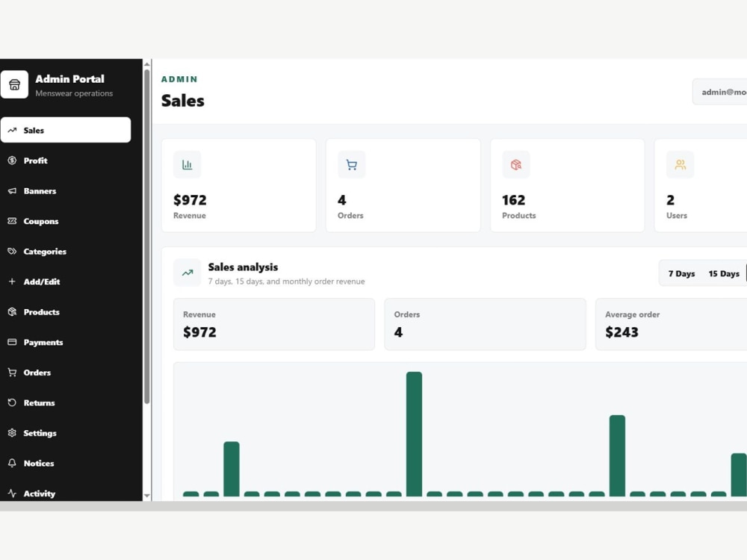The image size is (747, 560).
Task: Click the 'Menswear operations' subtitle
Action: [x=74, y=93]
